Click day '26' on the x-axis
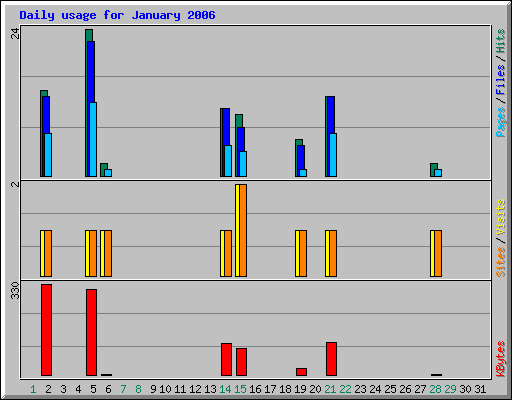 pyautogui.click(x=405, y=389)
